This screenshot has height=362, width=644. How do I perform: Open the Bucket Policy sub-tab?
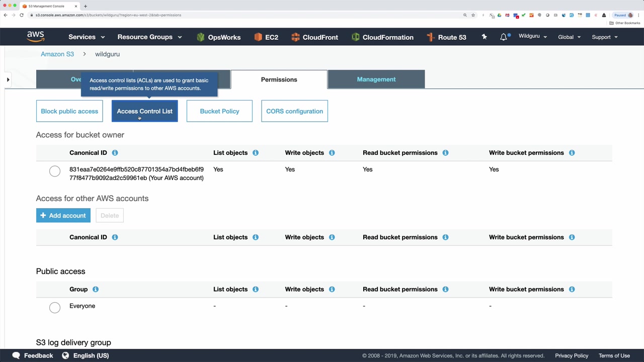[x=219, y=111]
